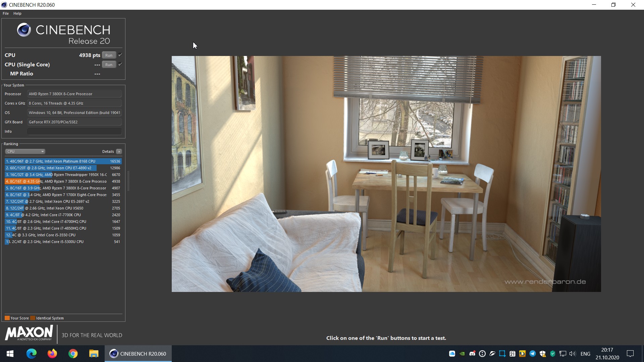The width and height of the screenshot is (644, 362).
Task: Open the Discord tray icon
Action: [472, 354]
